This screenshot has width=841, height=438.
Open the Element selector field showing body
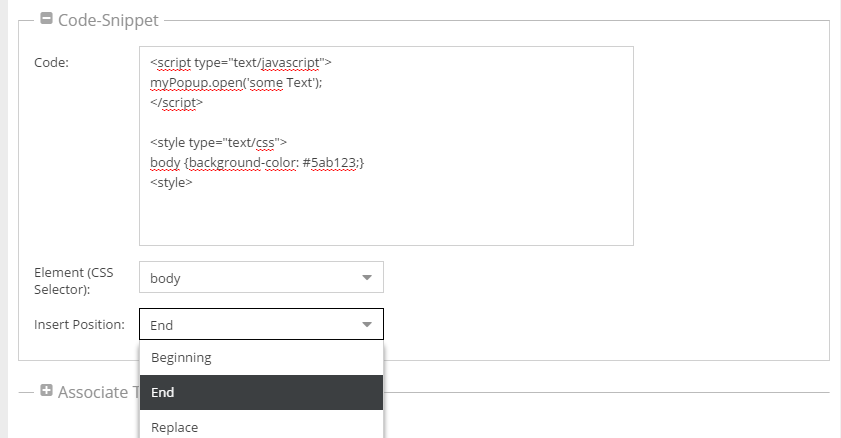click(x=250, y=278)
